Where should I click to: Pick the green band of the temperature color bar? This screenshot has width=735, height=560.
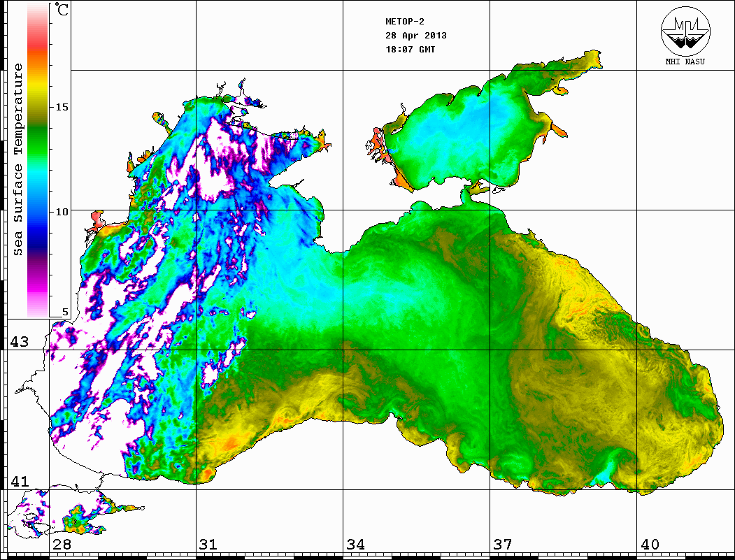(38, 141)
